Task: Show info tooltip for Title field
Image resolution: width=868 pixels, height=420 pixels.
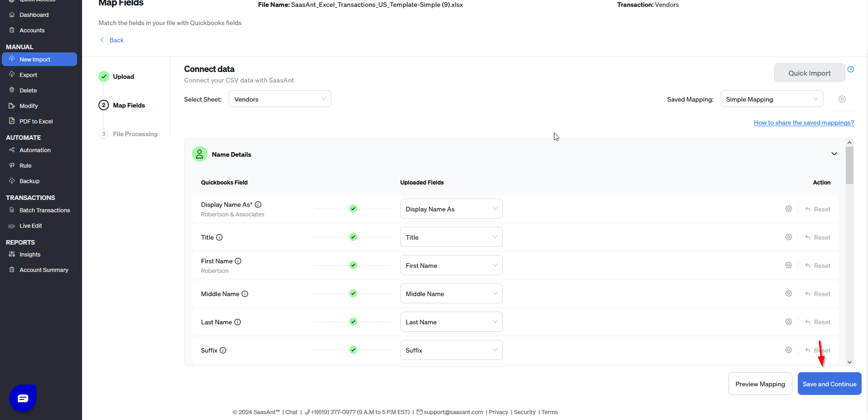Action: click(x=219, y=237)
